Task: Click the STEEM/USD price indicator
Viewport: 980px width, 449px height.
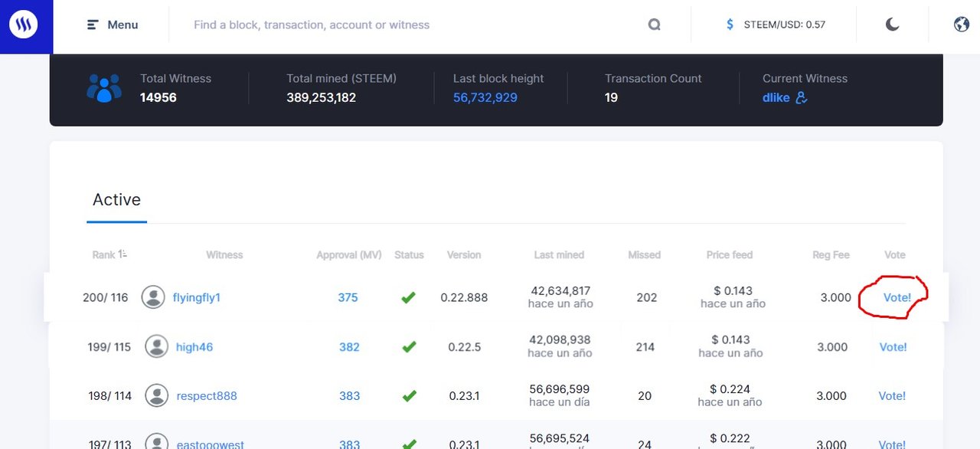Action: pyautogui.click(x=776, y=25)
